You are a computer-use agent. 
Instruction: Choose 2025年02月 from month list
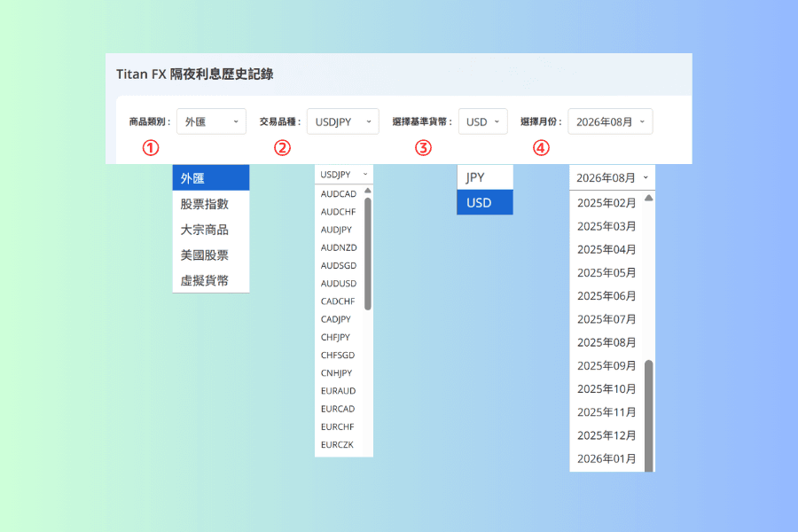(606, 203)
